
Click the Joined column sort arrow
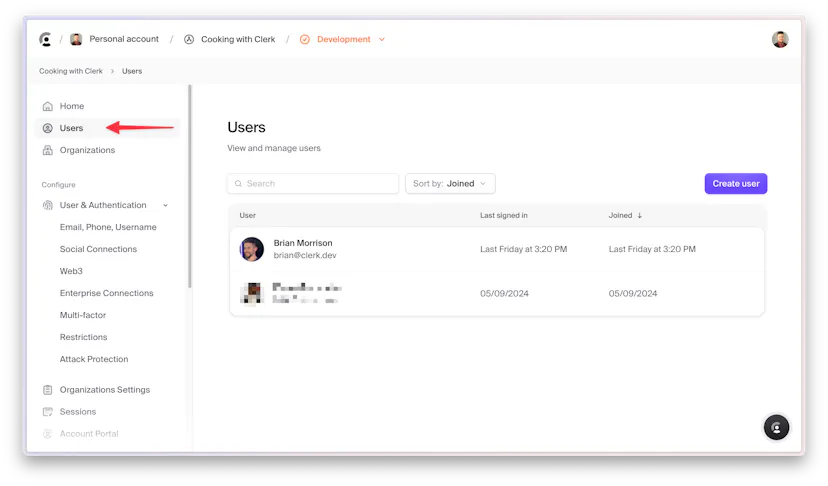[639, 216]
